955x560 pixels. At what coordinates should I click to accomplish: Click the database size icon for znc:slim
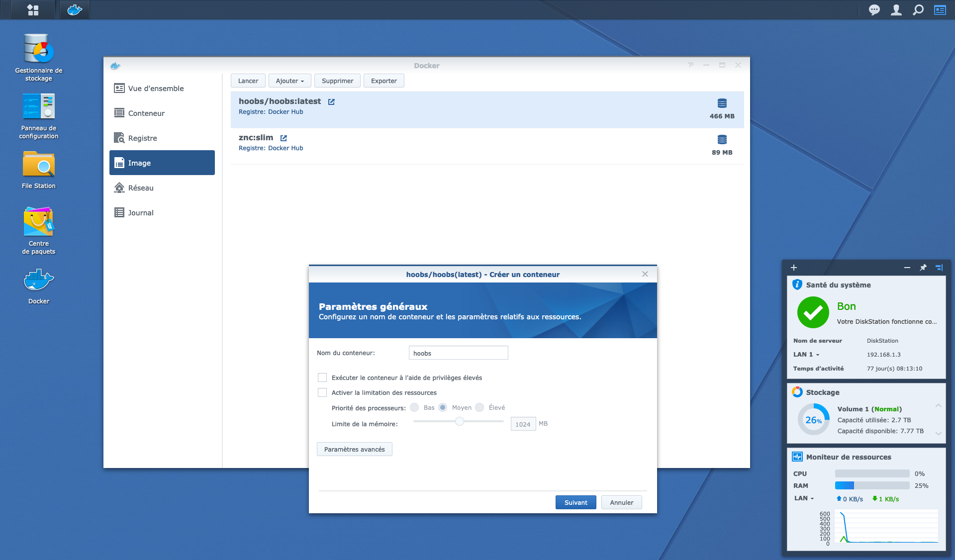pyautogui.click(x=722, y=139)
